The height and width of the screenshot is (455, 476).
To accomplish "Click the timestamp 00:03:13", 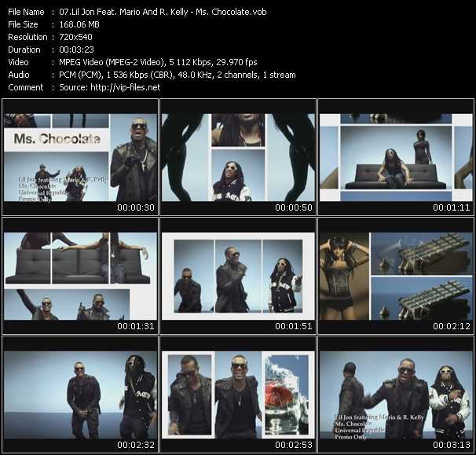I will (x=452, y=445).
